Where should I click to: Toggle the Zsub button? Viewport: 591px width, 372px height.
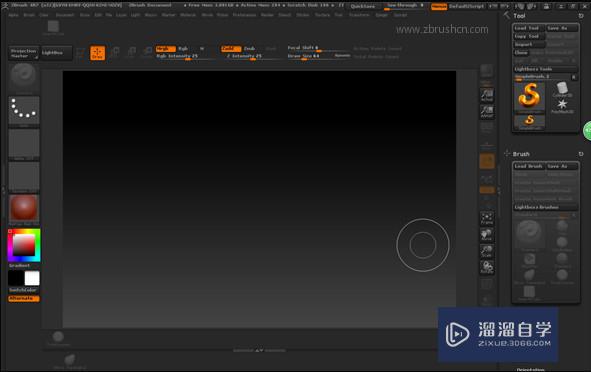[x=250, y=49]
